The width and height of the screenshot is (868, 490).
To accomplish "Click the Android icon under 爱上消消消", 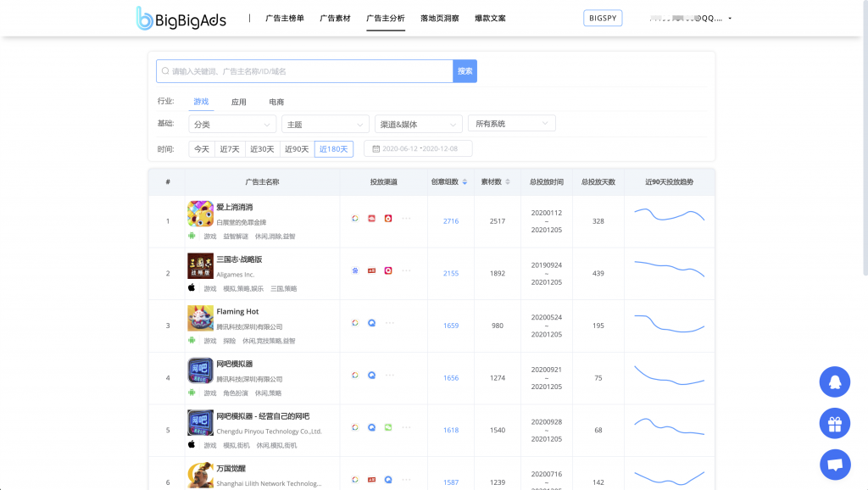I will pos(192,236).
